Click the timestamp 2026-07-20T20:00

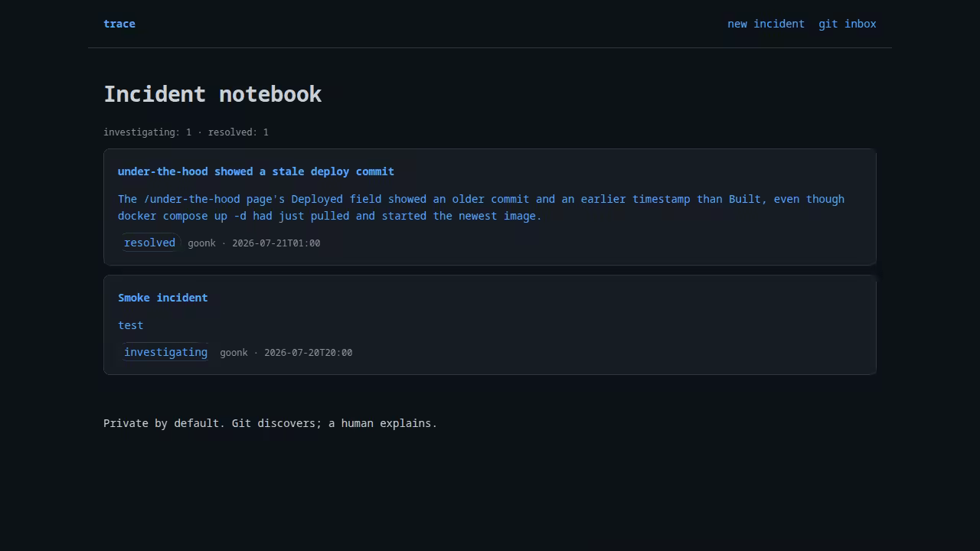[x=309, y=353]
